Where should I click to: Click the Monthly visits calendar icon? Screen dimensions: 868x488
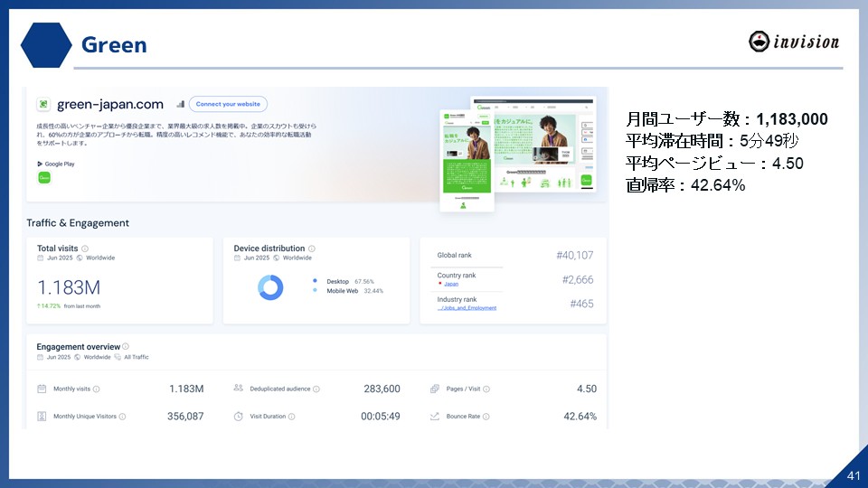pos(42,389)
